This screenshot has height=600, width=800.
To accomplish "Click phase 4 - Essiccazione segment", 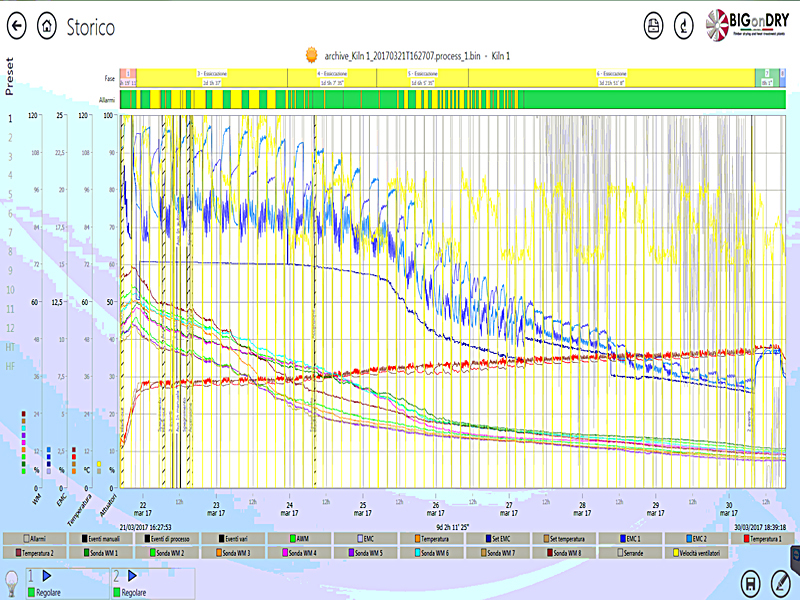I will (332, 78).
